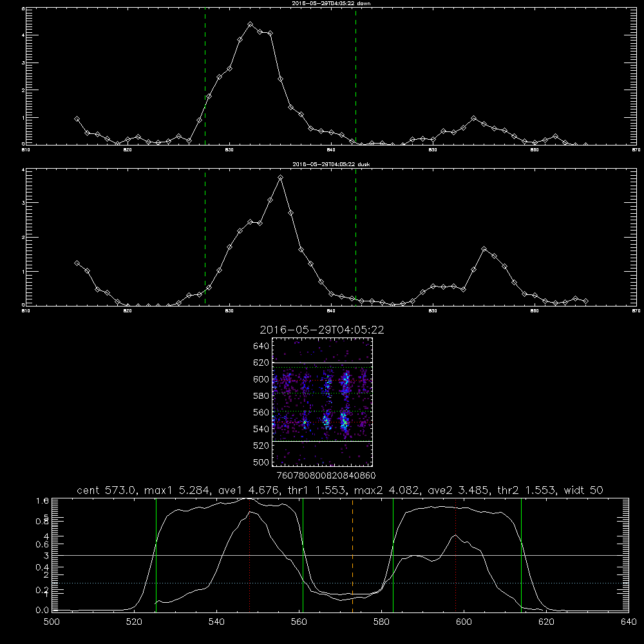Click the green boundary line near 561

303,554
